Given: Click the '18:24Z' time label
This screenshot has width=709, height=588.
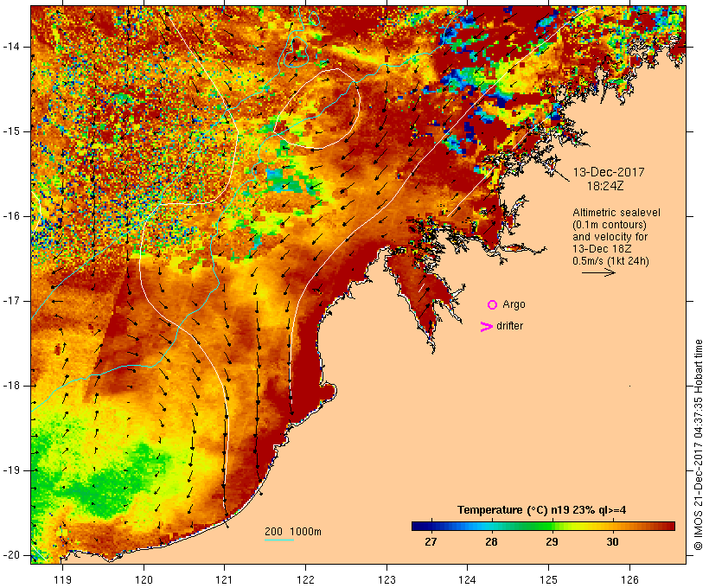Looking at the screenshot, I should (605, 186).
